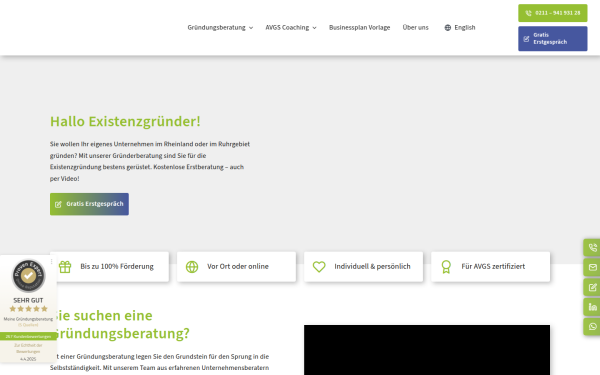Open the three-dot menu on ProvenExpert widget

point(51,261)
